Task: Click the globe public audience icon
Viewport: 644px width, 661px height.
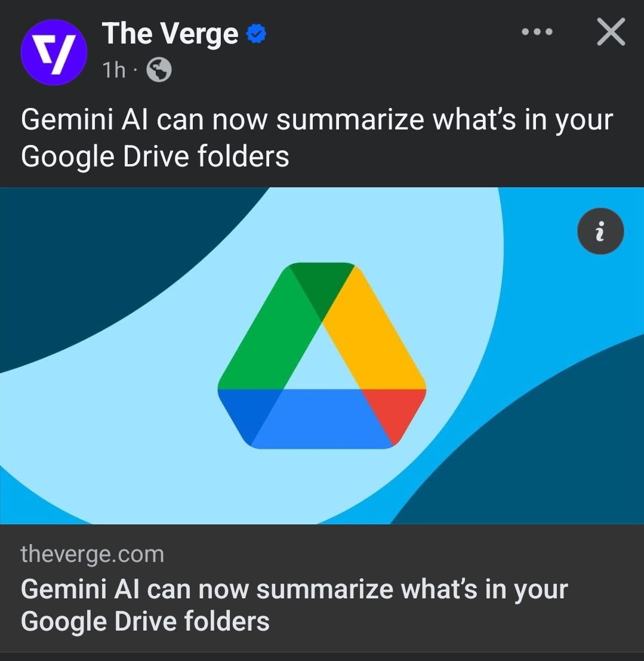Action: [159, 70]
